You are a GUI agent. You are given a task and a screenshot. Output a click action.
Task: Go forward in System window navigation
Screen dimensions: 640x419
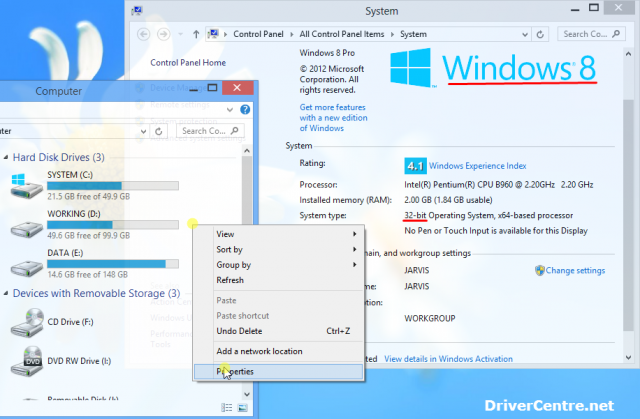[163, 34]
